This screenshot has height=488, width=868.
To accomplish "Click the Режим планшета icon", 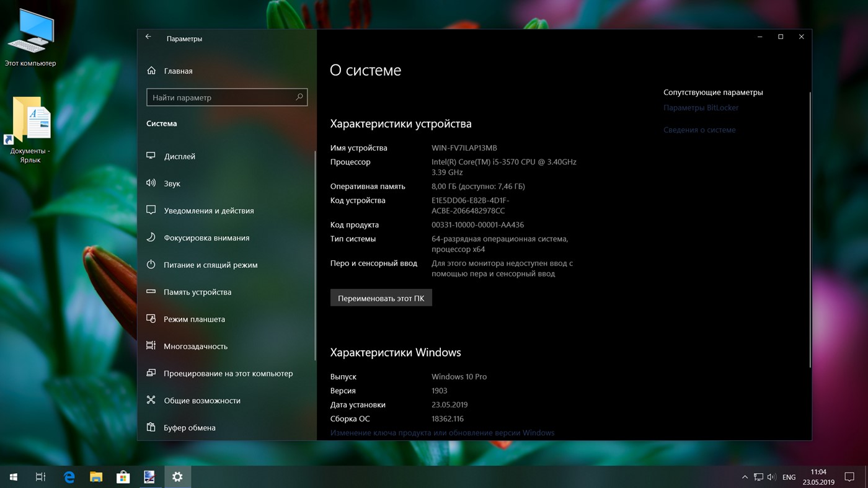I will [151, 319].
